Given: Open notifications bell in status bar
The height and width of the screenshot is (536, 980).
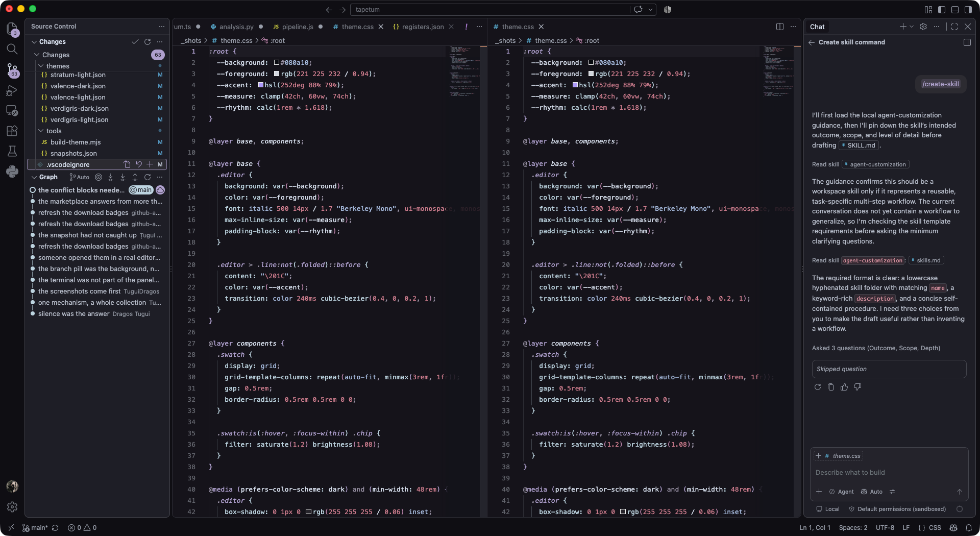Looking at the screenshot, I should pyautogui.click(x=968, y=528).
